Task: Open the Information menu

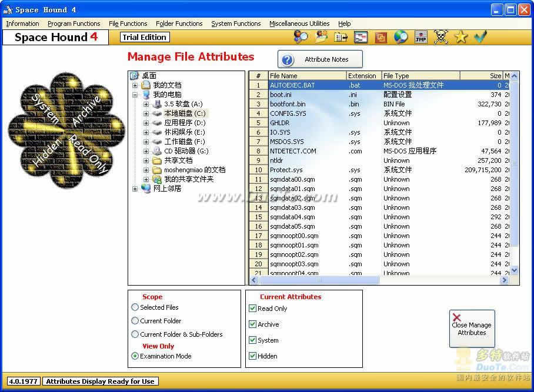Action: (22, 24)
